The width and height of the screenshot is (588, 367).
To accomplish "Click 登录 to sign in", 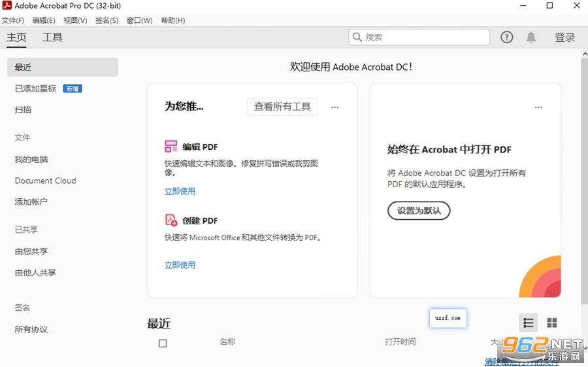I will pos(564,37).
